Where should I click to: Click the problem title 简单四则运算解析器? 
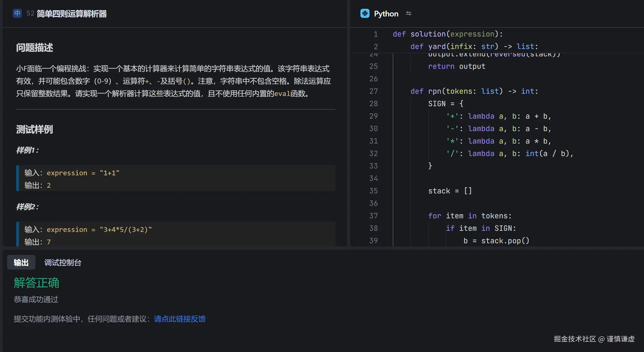coord(71,14)
